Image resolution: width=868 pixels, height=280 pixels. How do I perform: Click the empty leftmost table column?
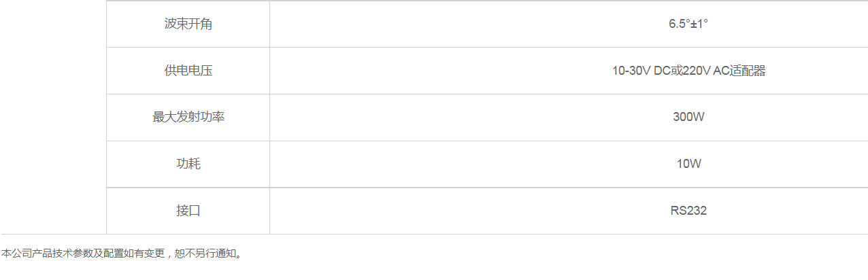[53, 117]
